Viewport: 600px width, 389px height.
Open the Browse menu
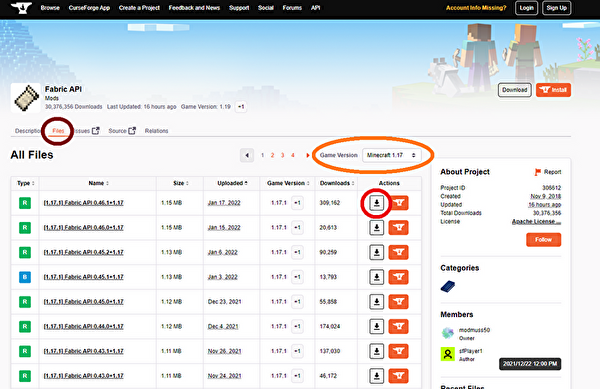(50, 8)
